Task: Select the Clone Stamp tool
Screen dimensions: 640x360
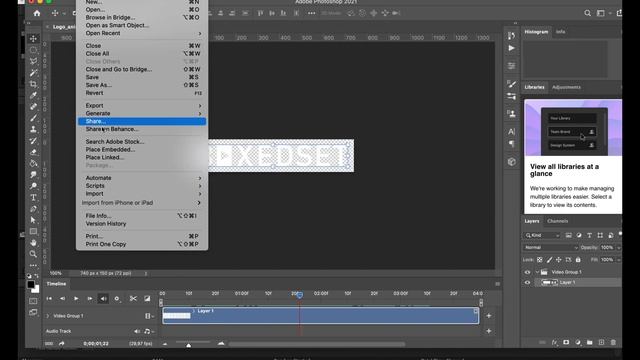Action: tap(33, 129)
